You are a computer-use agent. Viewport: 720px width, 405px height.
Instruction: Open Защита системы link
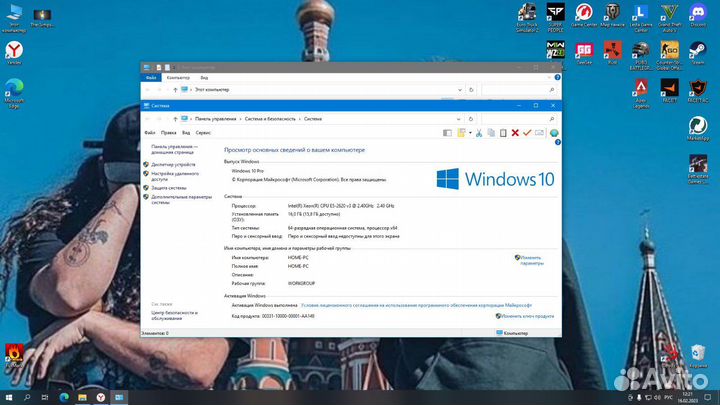169,188
